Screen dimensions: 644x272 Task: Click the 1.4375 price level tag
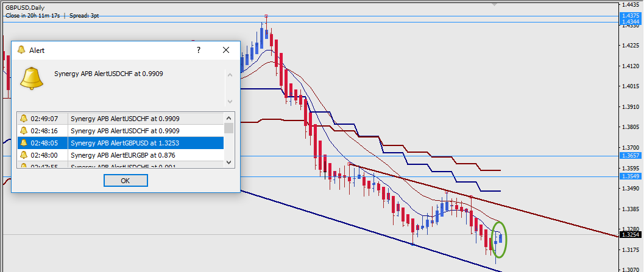point(630,16)
